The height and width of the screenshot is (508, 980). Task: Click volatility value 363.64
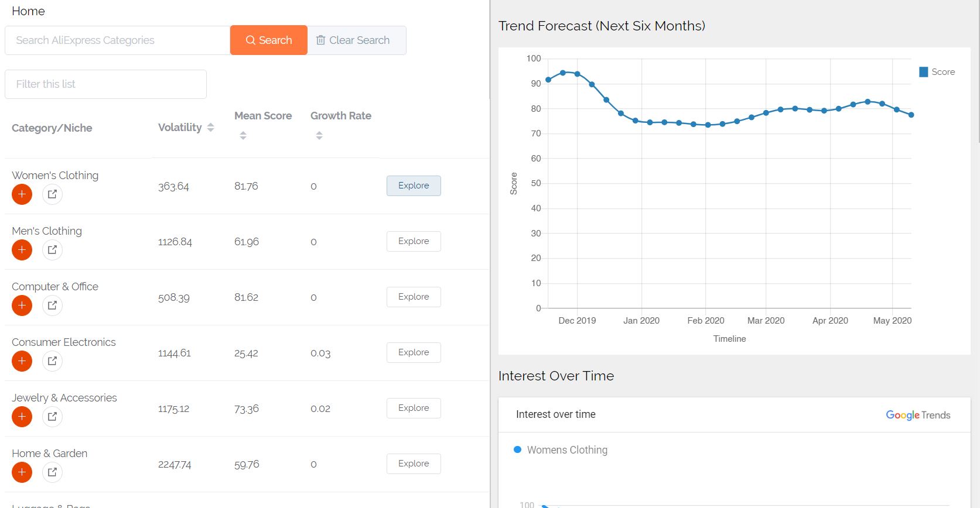(173, 186)
